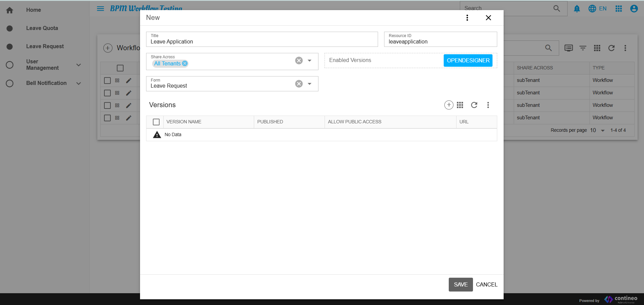Check the first workflow row checkbox

pos(107,81)
